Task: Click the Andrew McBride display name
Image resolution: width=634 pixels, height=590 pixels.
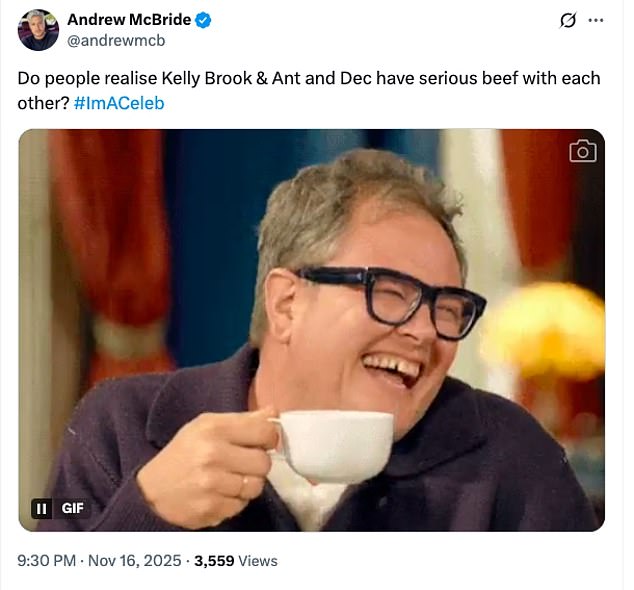Action: click(x=129, y=21)
